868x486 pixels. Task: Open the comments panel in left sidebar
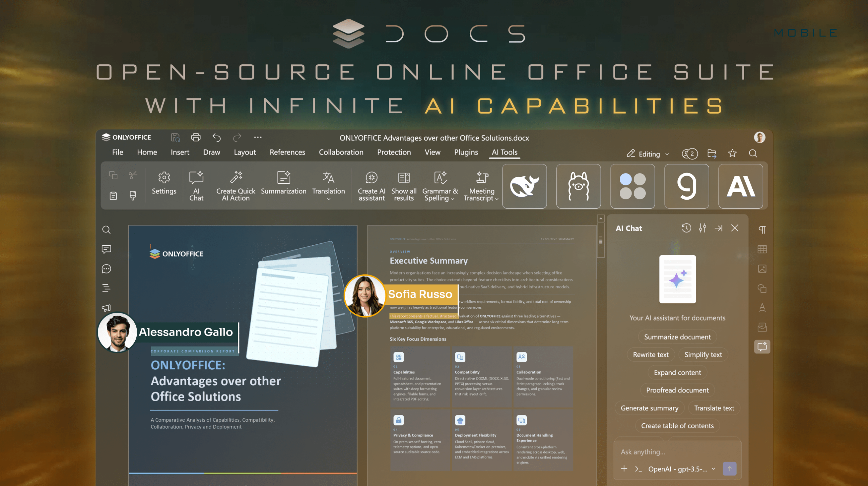106,249
